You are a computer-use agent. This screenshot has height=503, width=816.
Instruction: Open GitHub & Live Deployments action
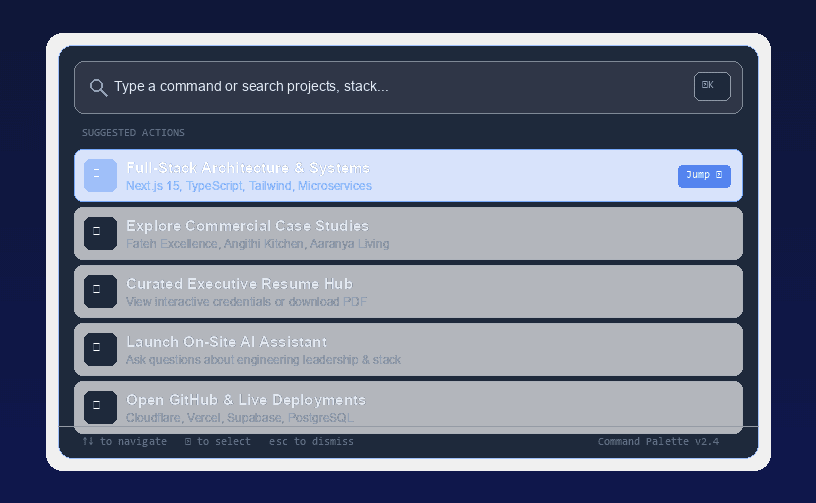click(x=408, y=407)
